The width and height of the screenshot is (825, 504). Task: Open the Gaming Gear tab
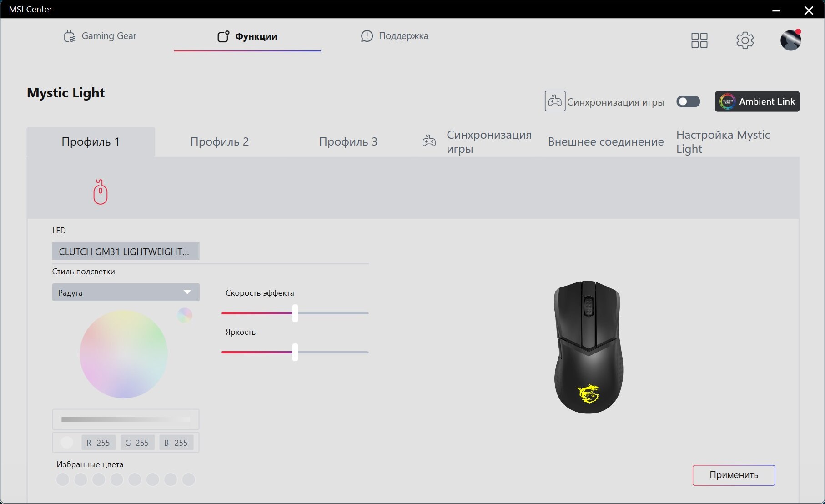(x=100, y=36)
